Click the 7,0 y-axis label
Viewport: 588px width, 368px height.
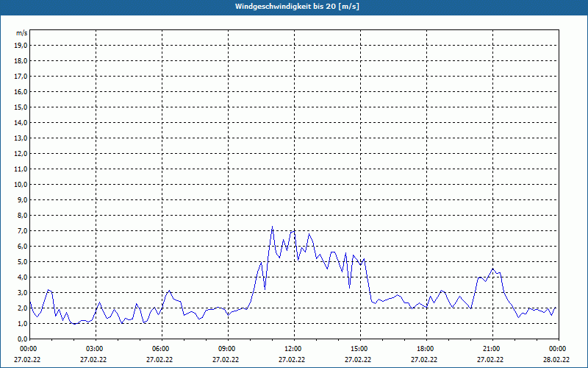pyautogui.click(x=21, y=230)
